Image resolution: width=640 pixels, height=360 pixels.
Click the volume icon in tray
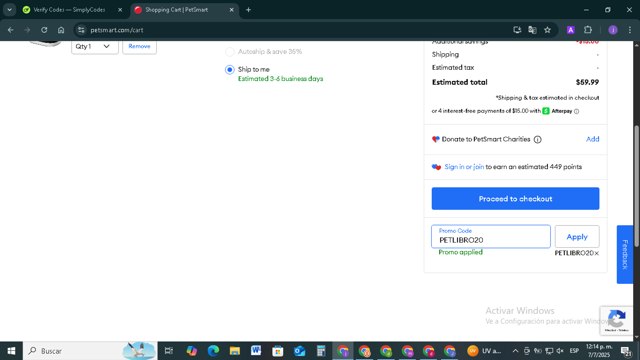pos(560,351)
